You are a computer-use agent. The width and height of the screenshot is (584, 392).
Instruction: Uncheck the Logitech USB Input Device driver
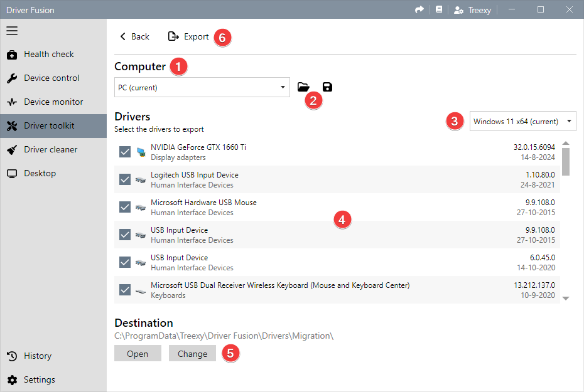tap(125, 179)
